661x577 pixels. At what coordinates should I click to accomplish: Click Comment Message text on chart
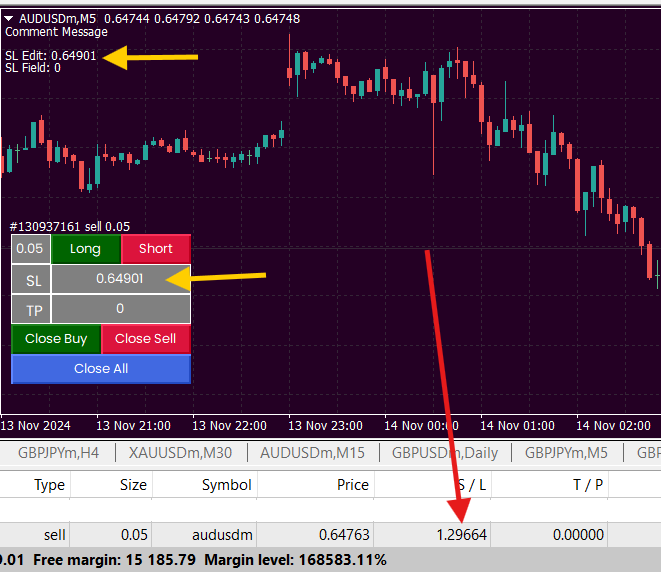(x=56, y=32)
